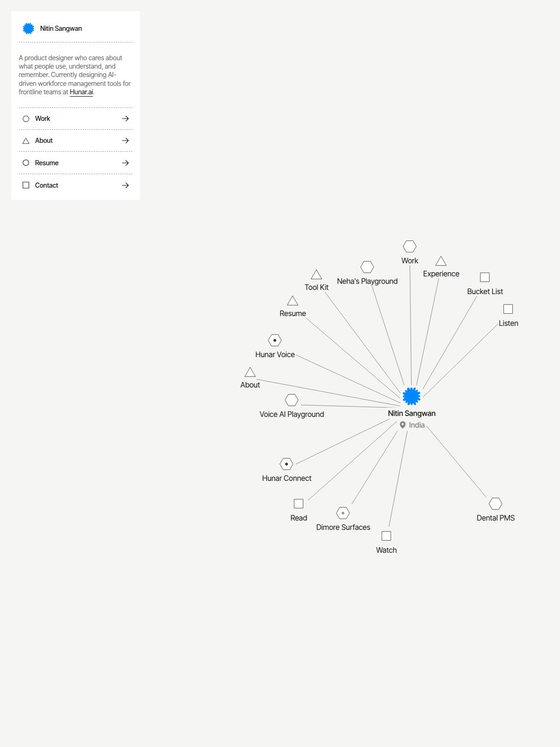Open the Hunar.ai link in bio
560x747 pixels.
coord(81,92)
